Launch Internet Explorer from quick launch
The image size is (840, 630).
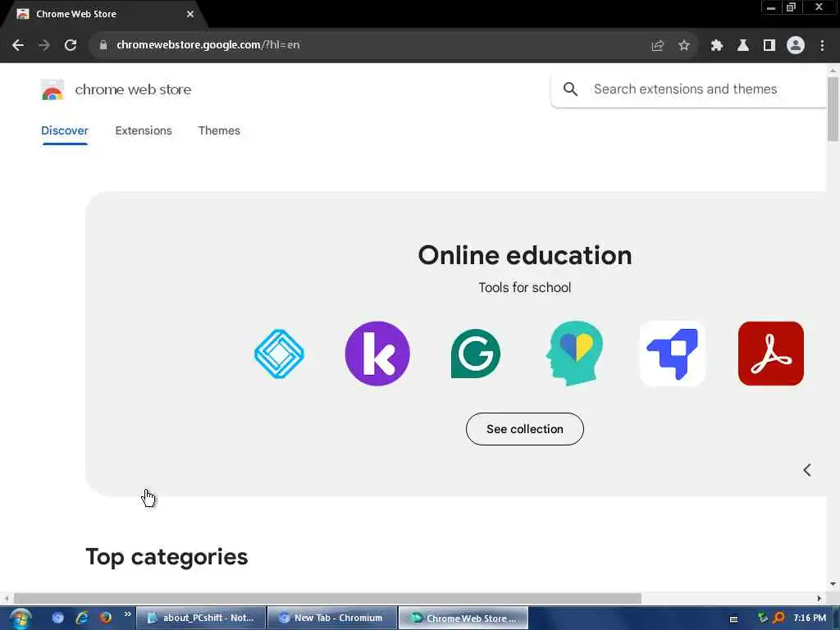82,618
